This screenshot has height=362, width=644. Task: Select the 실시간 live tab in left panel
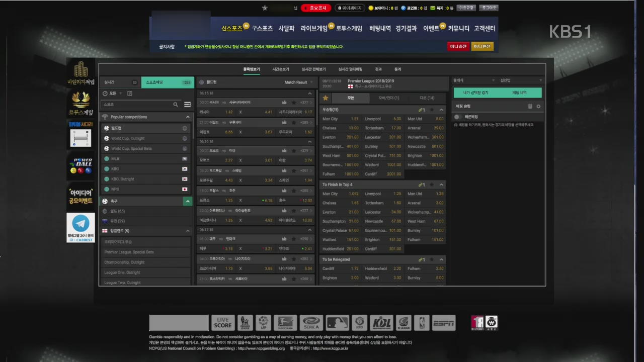click(x=121, y=82)
